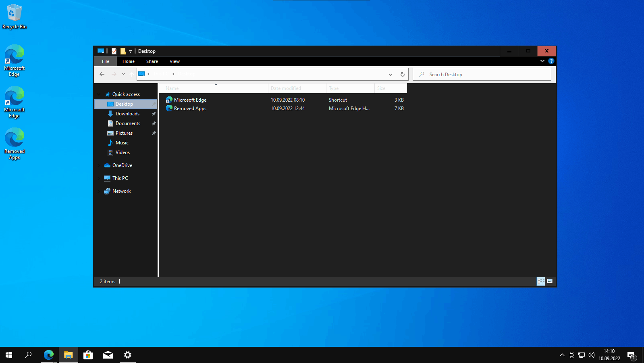The width and height of the screenshot is (644, 363).
Task: Select the Removed Apps icon on the desktop
Action: click(x=15, y=144)
